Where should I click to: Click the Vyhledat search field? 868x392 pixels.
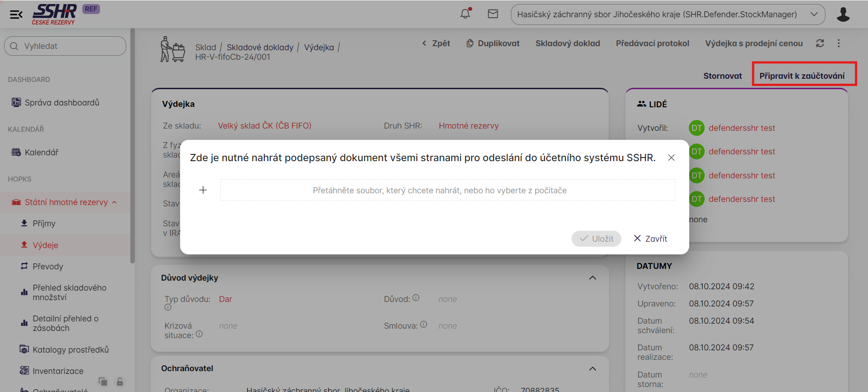(65, 46)
